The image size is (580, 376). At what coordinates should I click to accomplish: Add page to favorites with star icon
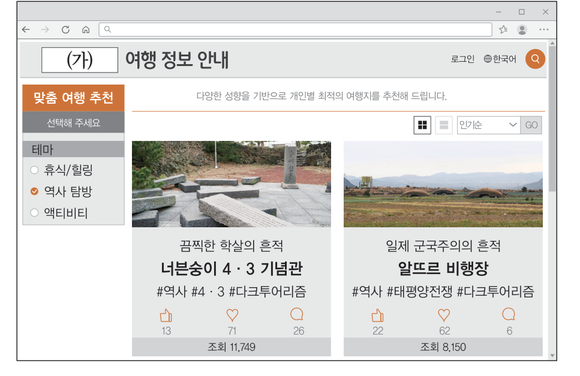pyautogui.click(x=503, y=29)
